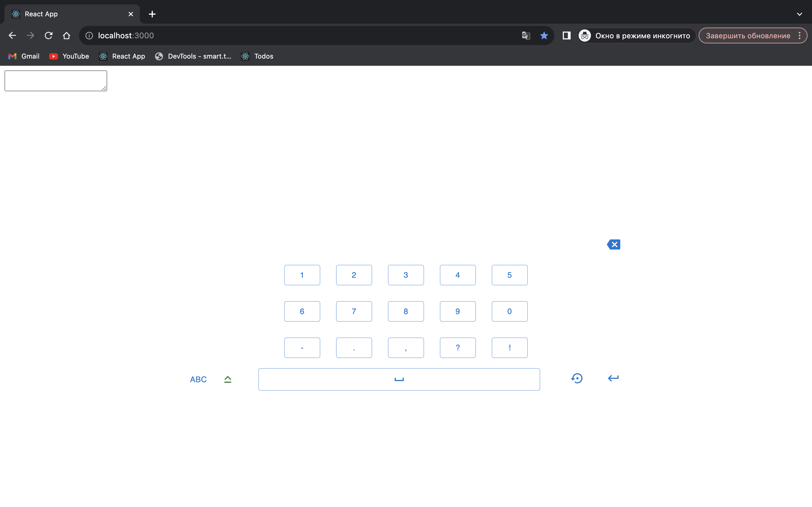Open the site info icon in address bar
Screen dimensions: 812x507
(x=89, y=35)
